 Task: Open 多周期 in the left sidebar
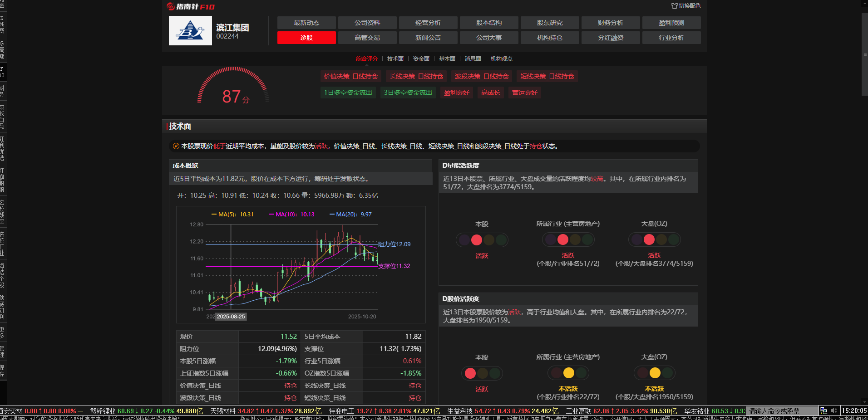(2, 50)
